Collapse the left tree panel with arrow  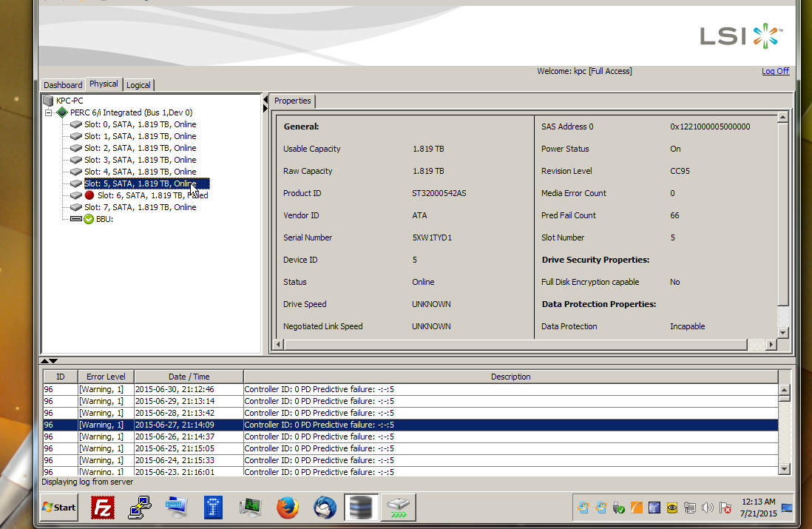click(265, 99)
